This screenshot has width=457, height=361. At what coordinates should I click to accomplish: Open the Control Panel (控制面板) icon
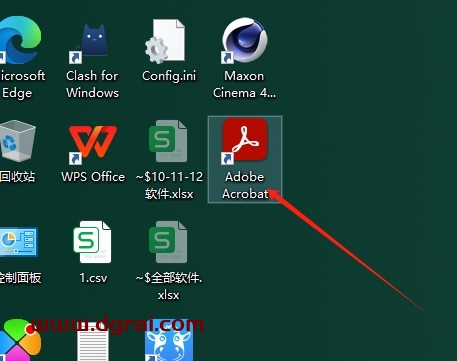coord(18,242)
